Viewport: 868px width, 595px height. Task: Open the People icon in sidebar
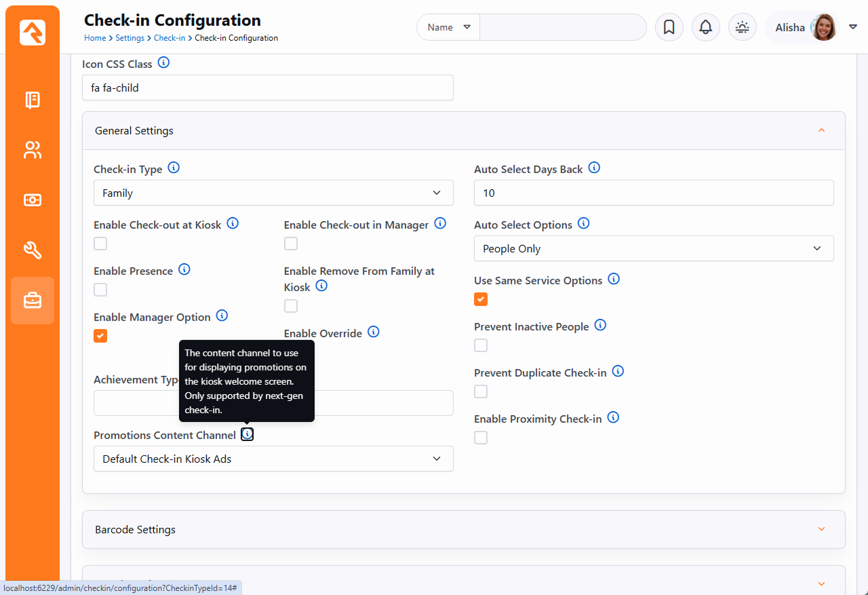[x=33, y=150]
